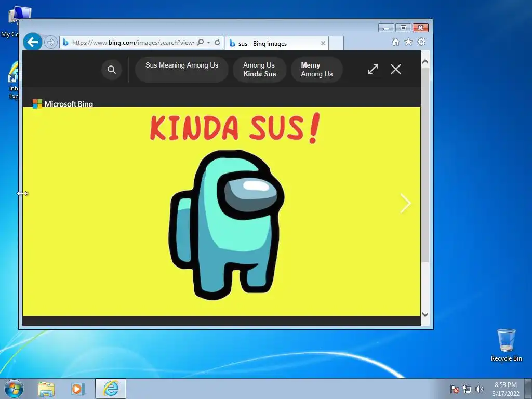
Task: Click the URL address field
Action: (133, 43)
